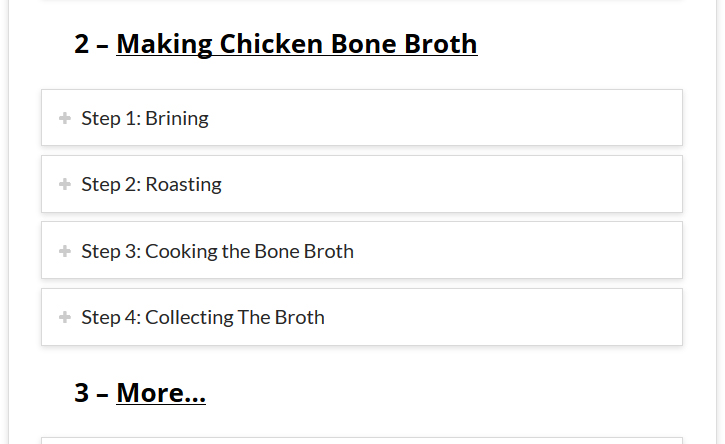
Task: Expand the Step 2: Roasting section title
Action: click(151, 184)
